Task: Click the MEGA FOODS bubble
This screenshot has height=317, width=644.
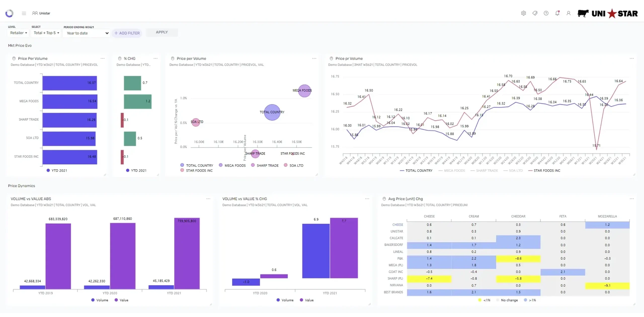Action: click(x=305, y=91)
